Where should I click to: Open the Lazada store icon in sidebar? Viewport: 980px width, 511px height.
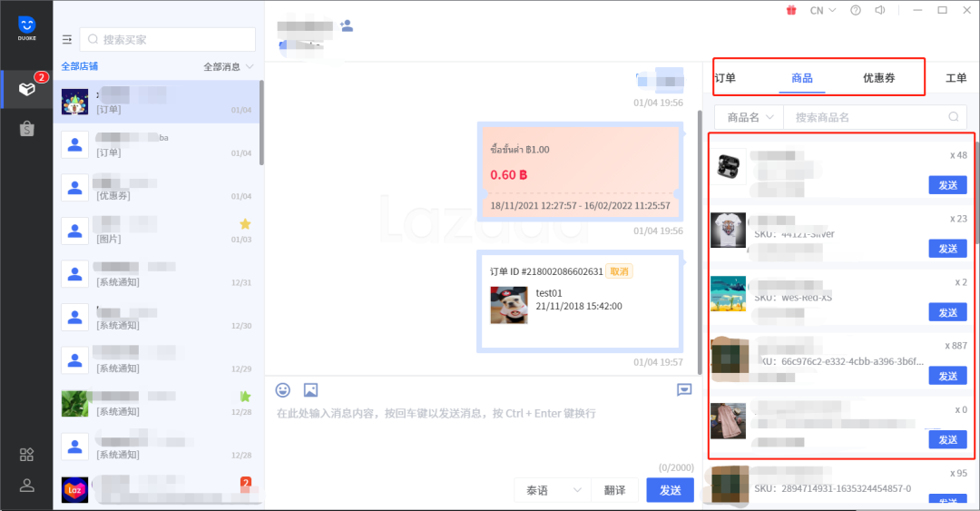26,89
